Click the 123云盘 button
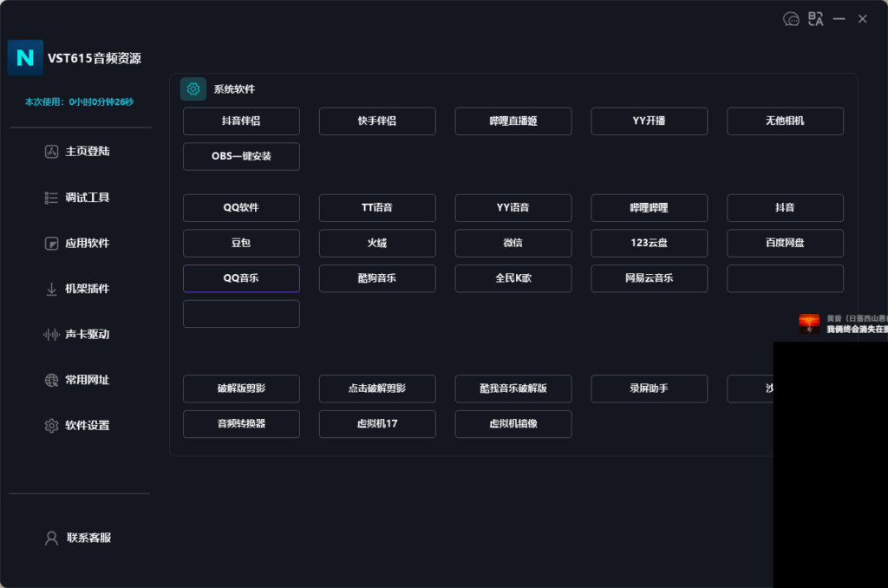 (x=649, y=243)
